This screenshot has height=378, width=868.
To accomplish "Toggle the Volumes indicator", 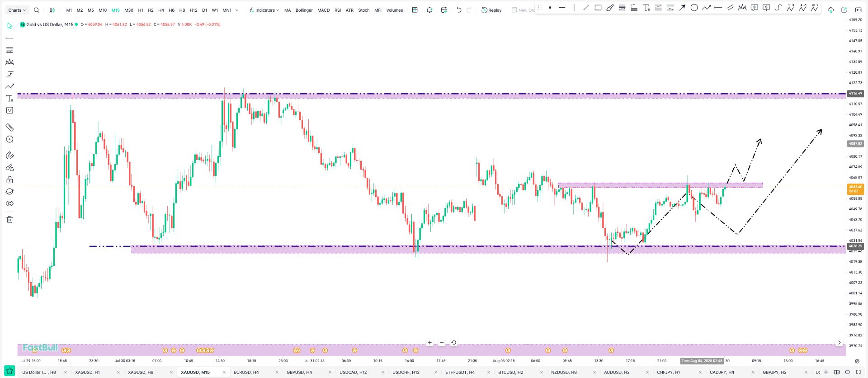I will coord(395,10).
